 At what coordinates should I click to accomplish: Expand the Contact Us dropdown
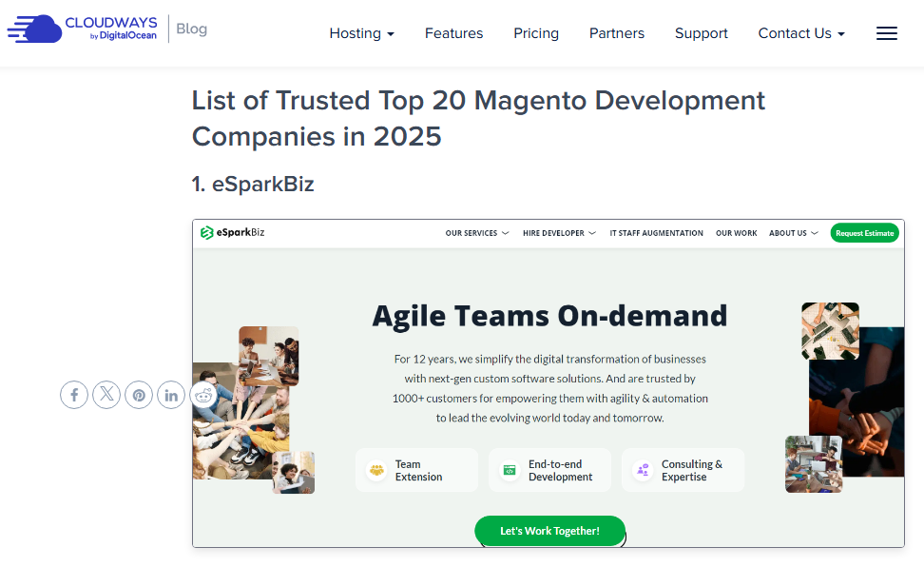coord(801,33)
